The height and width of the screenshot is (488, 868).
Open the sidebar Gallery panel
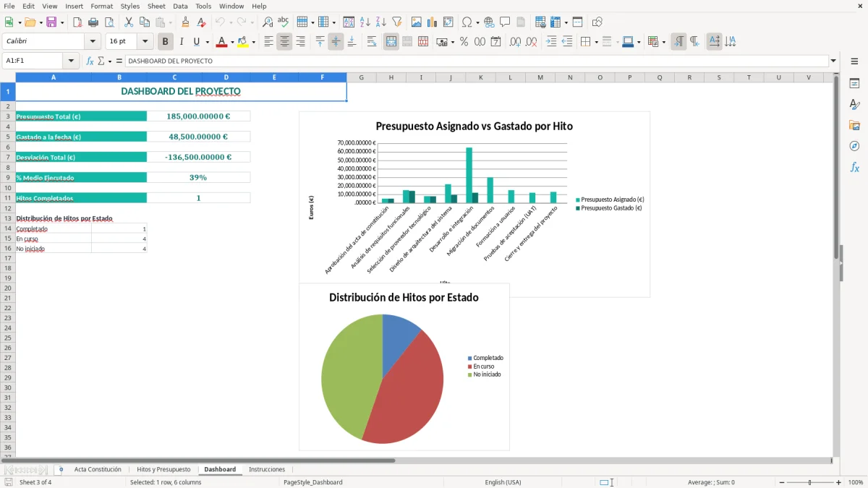(x=854, y=126)
